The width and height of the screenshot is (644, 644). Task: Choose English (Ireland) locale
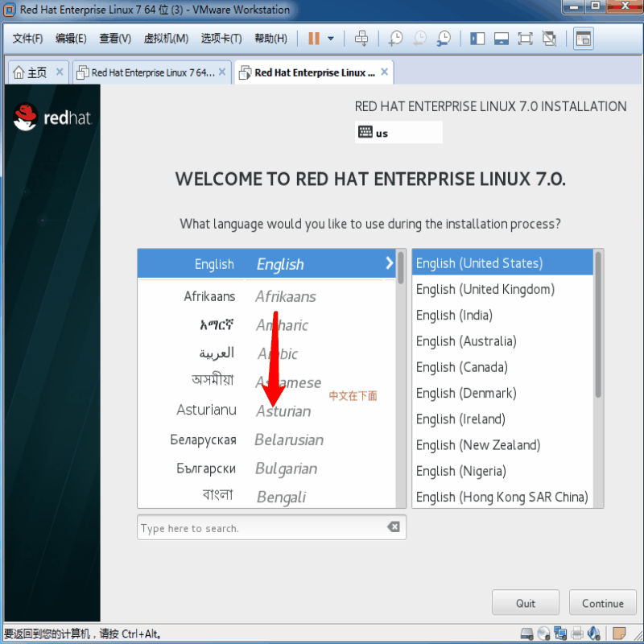[x=502, y=419]
